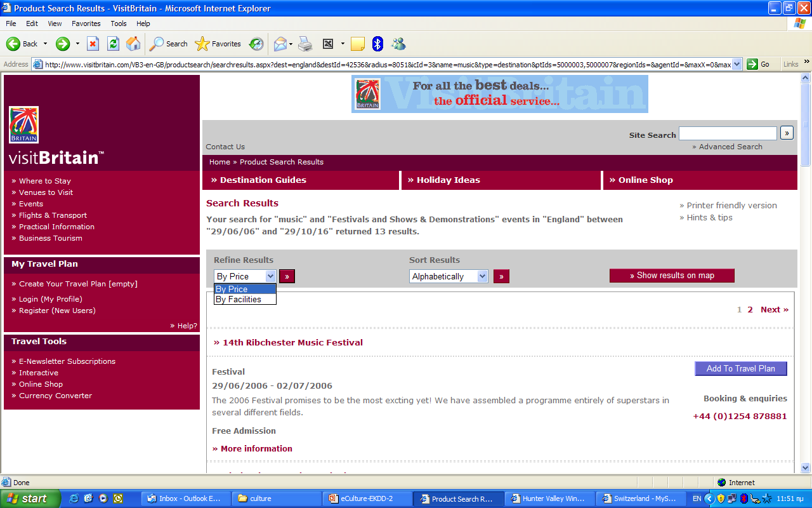Expand the address bar URL dropdown
812x508 pixels.
(737, 64)
